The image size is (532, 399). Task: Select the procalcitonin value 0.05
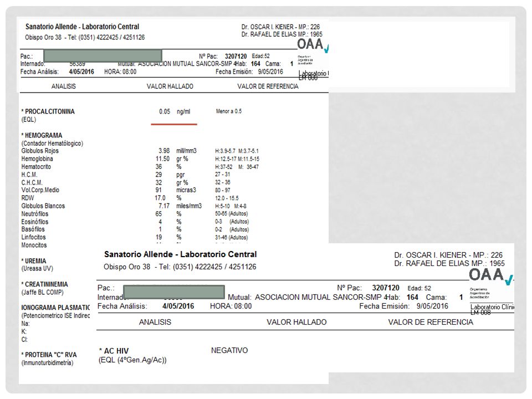point(165,111)
